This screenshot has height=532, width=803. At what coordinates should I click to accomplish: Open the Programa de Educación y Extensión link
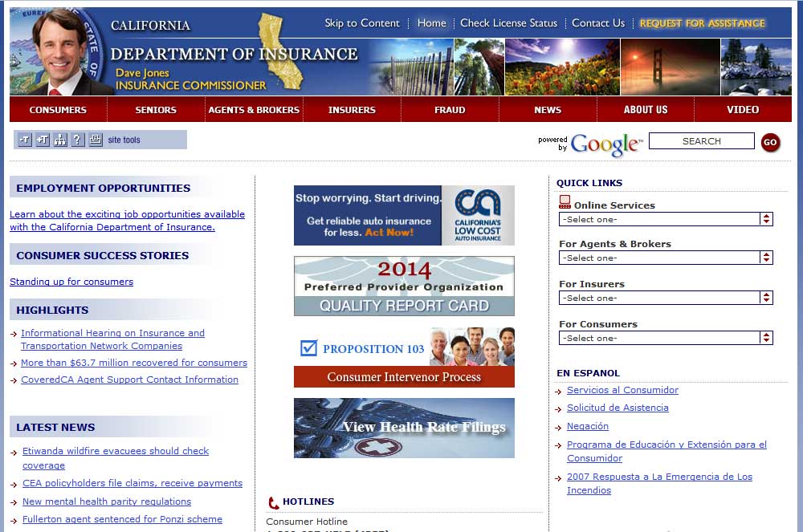click(x=666, y=451)
